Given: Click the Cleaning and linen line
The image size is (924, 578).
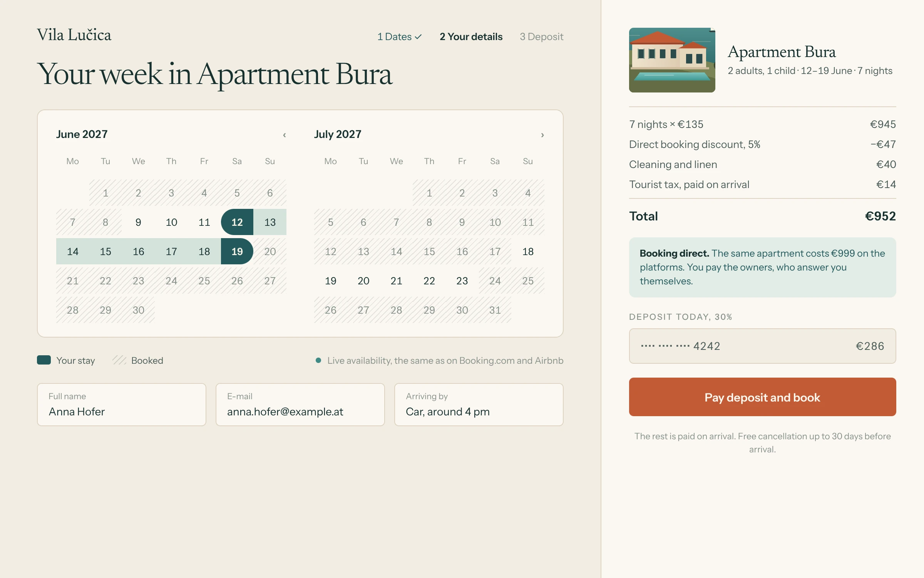Looking at the screenshot, I should pyautogui.click(x=762, y=164).
